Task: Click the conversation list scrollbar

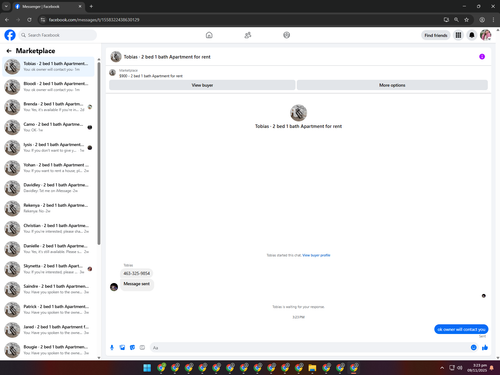Action: click(99, 153)
